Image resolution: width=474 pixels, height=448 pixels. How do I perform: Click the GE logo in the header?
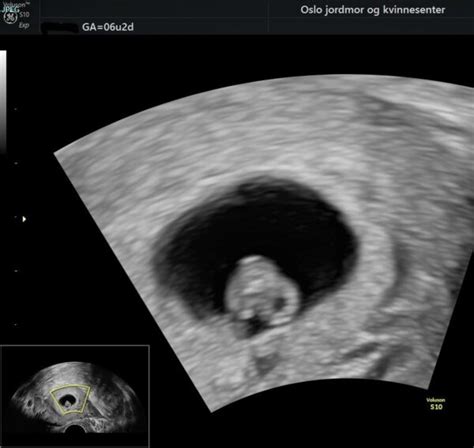(10, 17)
